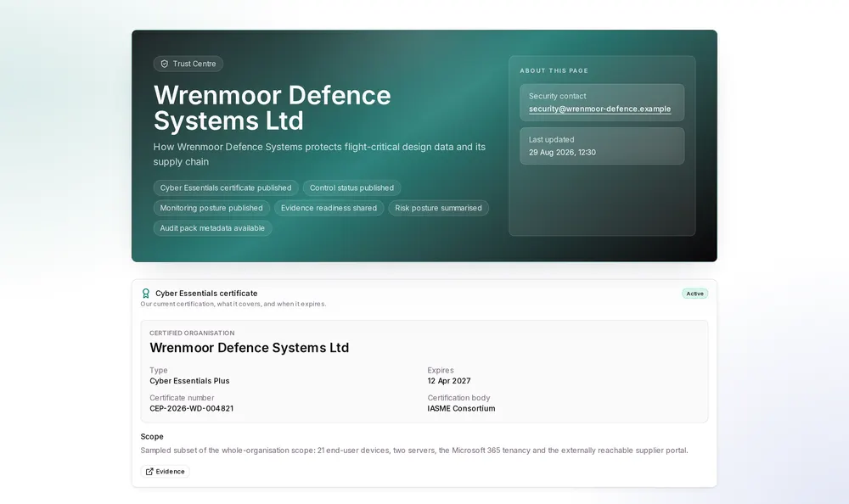849x504 pixels.
Task: Click the external-link icon on Evidence button
Action: coord(149,472)
